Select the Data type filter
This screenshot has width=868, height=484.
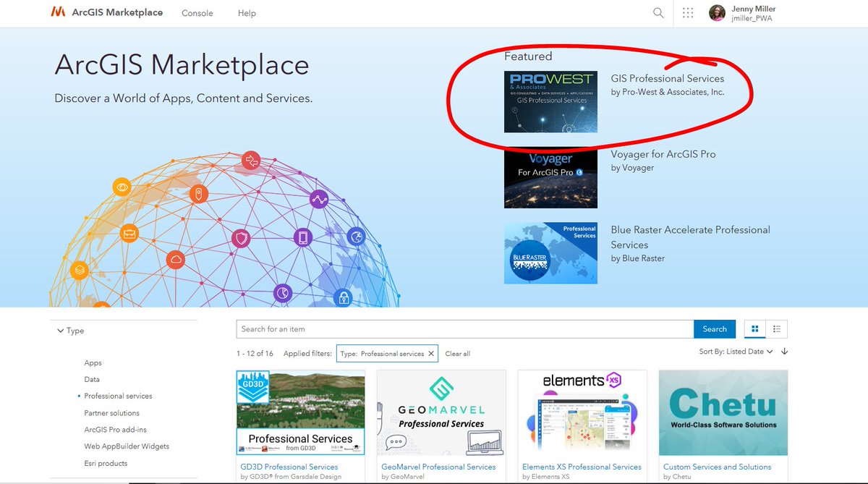(x=92, y=380)
